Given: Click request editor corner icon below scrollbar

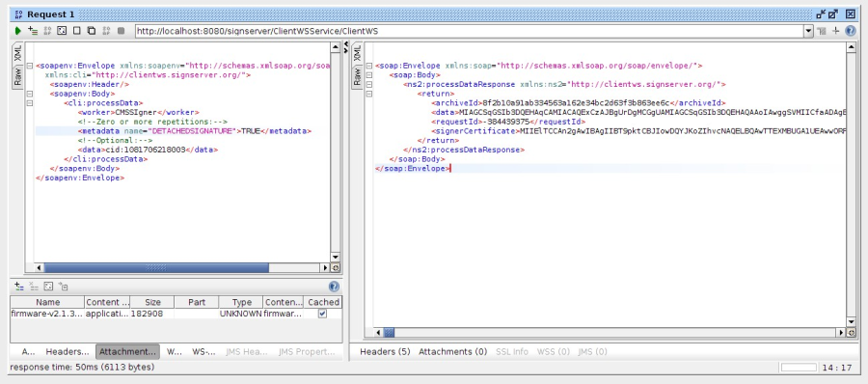Looking at the screenshot, I should [335, 267].
